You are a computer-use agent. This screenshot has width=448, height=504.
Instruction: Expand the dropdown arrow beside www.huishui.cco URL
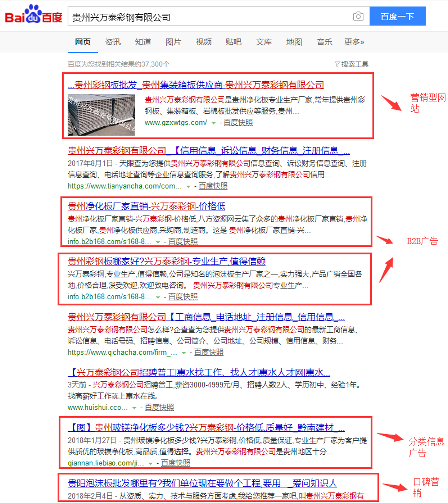(134, 408)
